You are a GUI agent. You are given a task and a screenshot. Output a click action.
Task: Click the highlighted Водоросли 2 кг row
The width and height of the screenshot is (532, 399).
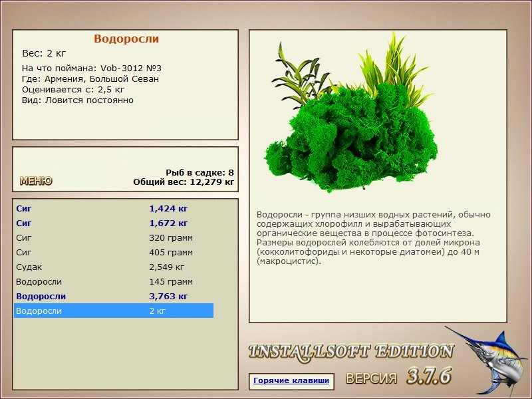click(x=114, y=311)
